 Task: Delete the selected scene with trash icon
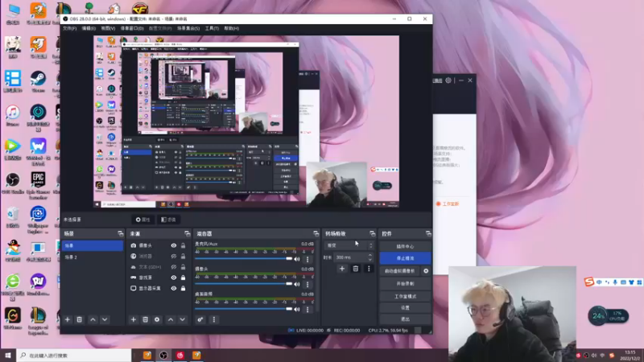click(x=79, y=319)
